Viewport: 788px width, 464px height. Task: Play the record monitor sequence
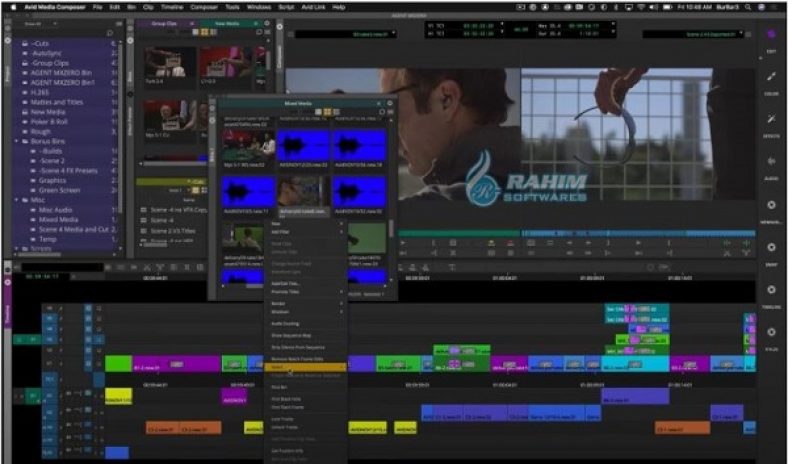pyautogui.click(x=638, y=243)
